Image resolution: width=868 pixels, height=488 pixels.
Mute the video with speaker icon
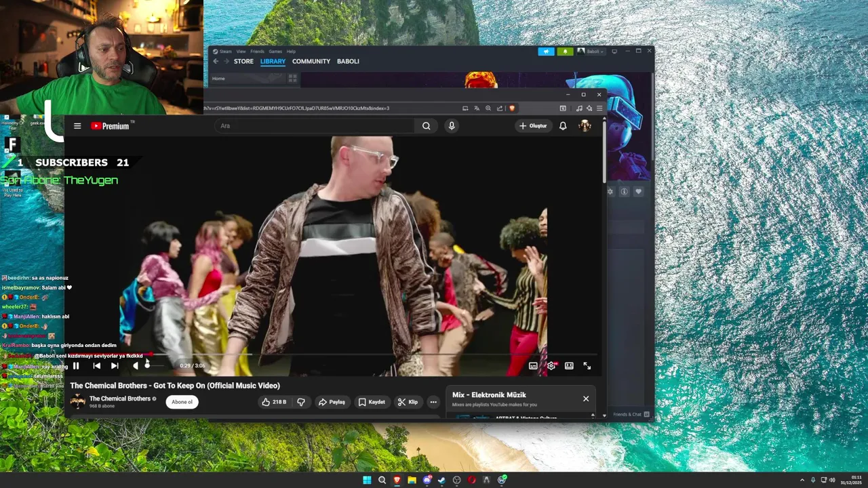(x=135, y=366)
